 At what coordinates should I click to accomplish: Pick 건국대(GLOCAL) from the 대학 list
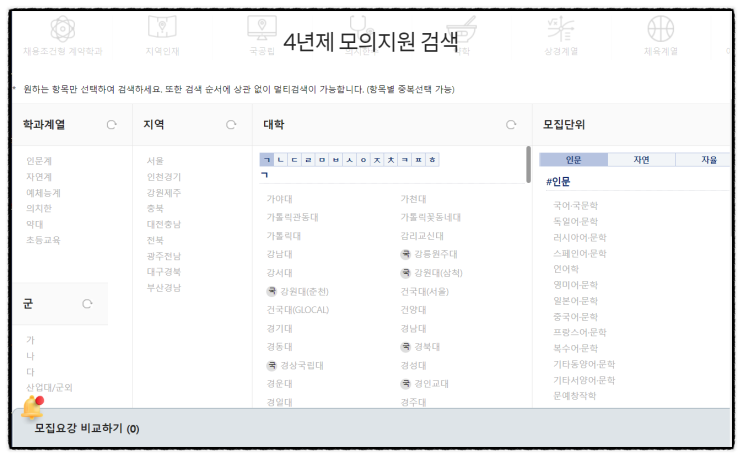coord(298,310)
